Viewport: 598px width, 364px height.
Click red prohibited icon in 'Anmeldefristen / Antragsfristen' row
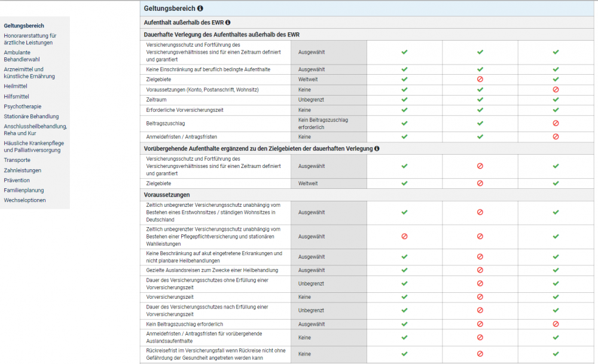pos(556,137)
